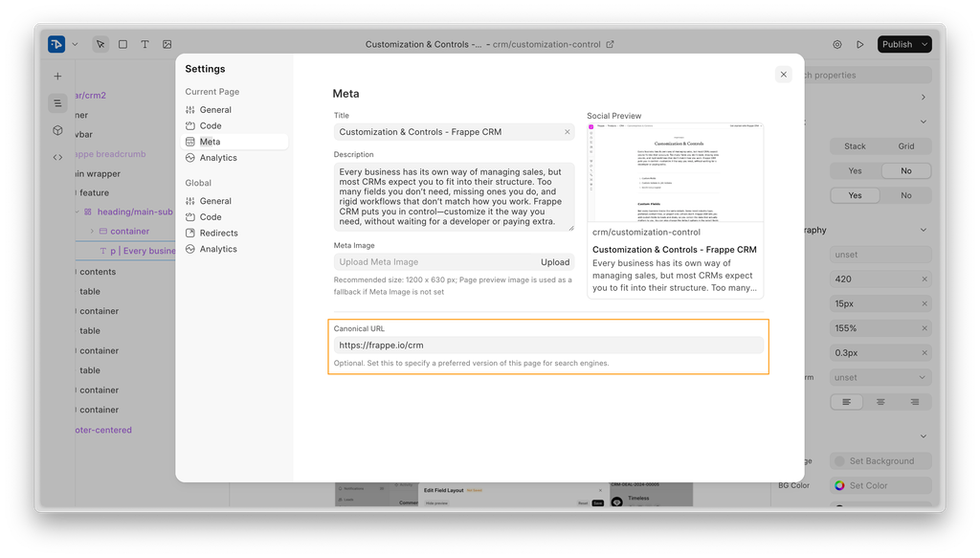The width and height of the screenshot is (980, 558).
Task: Show the layers panel
Action: [x=57, y=103]
